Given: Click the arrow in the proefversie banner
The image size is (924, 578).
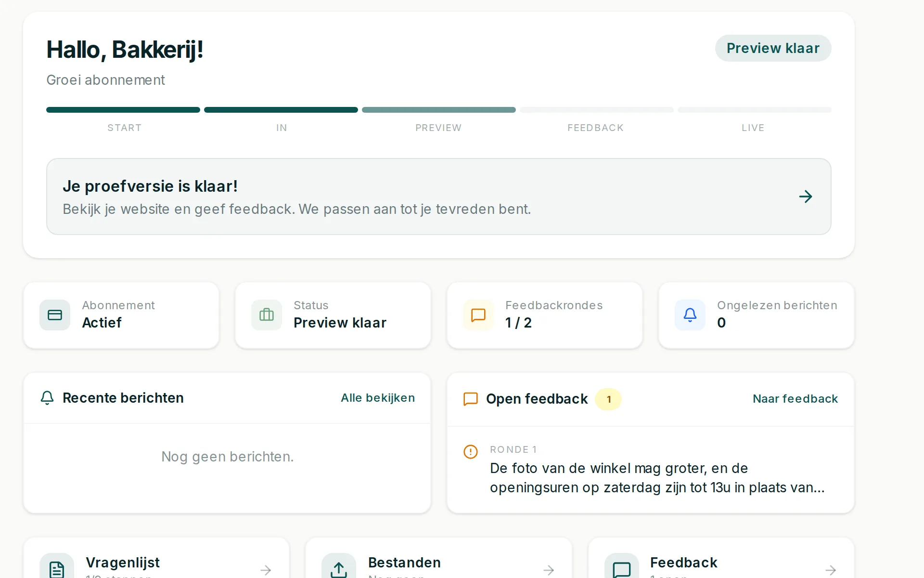Looking at the screenshot, I should point(806,197).
